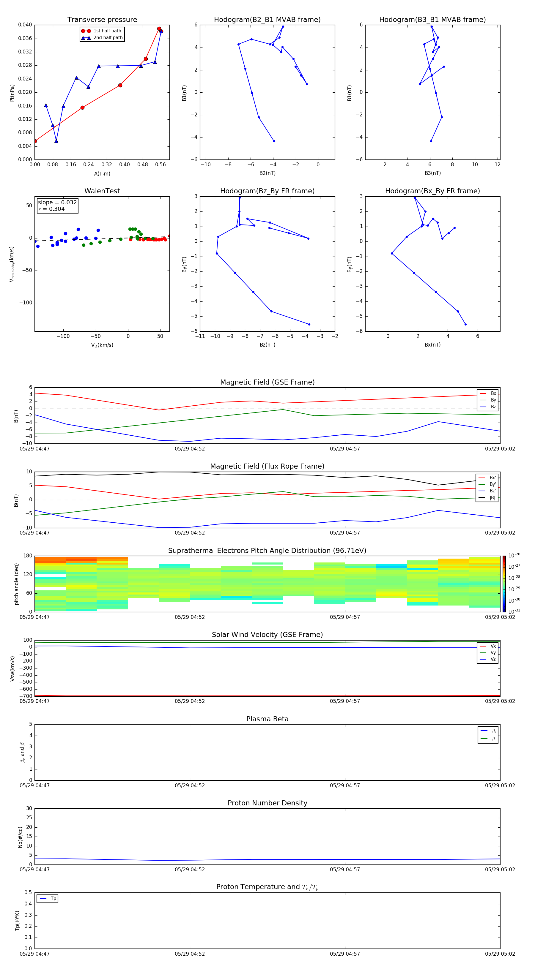Click '05/29 04:57' tick under Proton Temperature plot
The image size is (535, 980).
[x=345, y=954]
